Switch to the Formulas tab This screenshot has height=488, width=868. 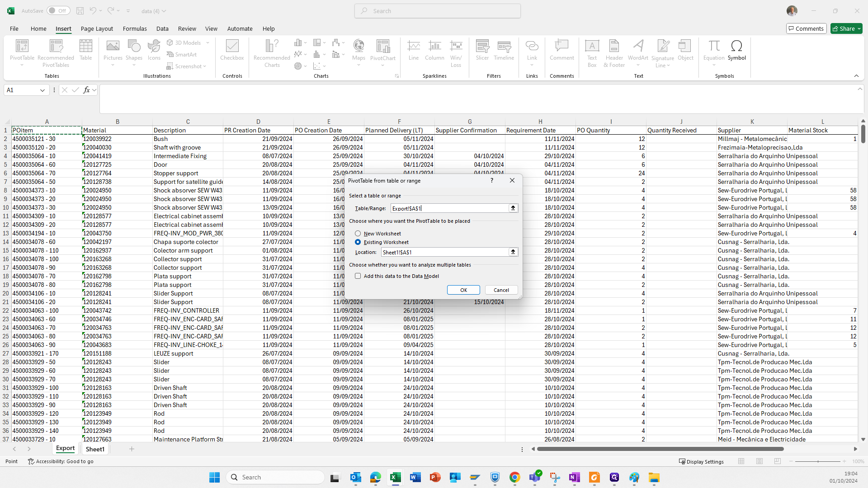coord(135,28)
